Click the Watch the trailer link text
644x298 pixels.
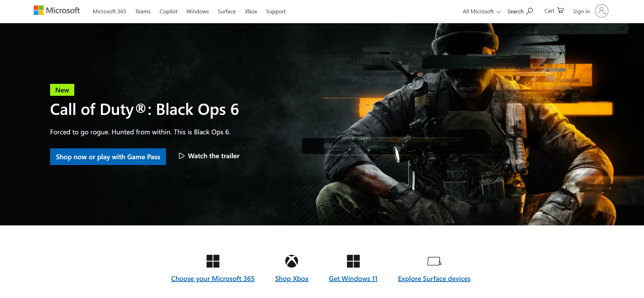point(214,156)
